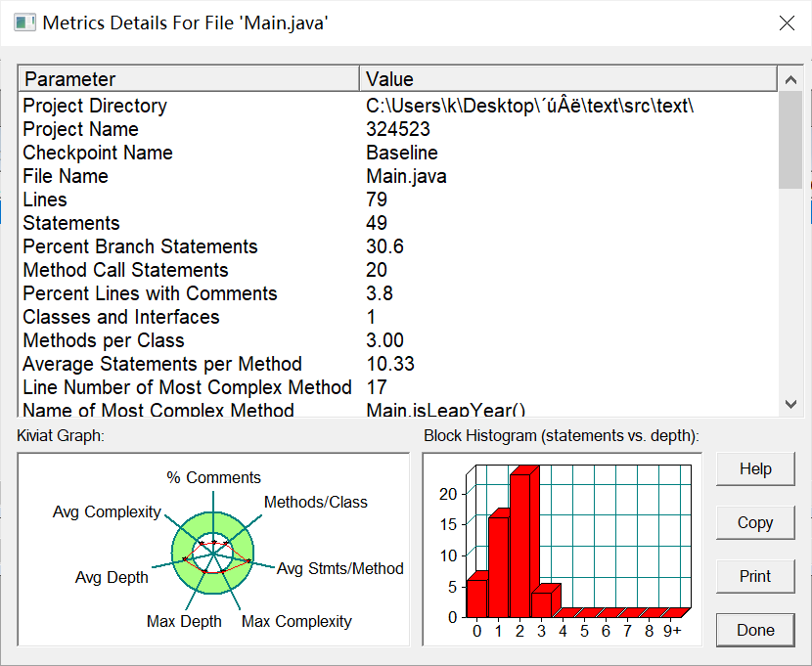Click the value 20 for method calls
812x666 pixels.
coord(377,270)
